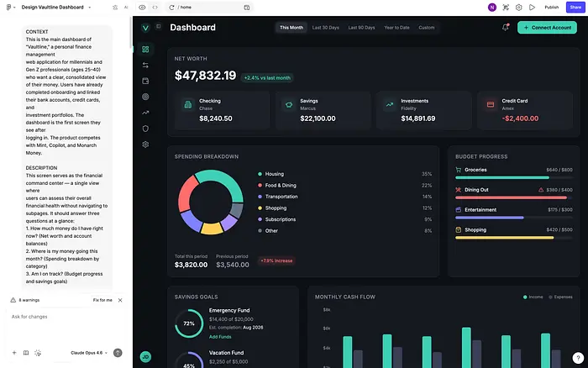Screen dimensions: 588x368
Task: Select the trending chart sidebar icon
Action: coord(145,113)
